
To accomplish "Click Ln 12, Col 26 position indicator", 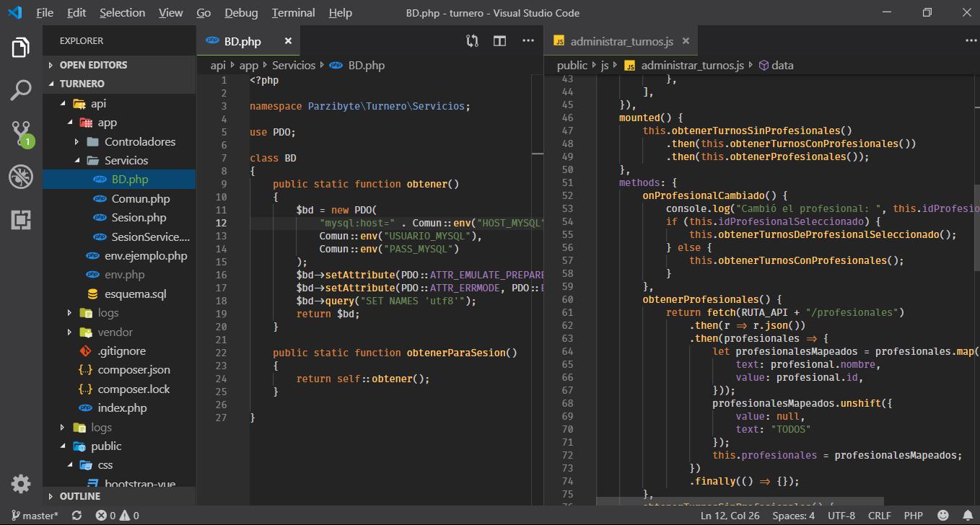I will click(729, 516).
